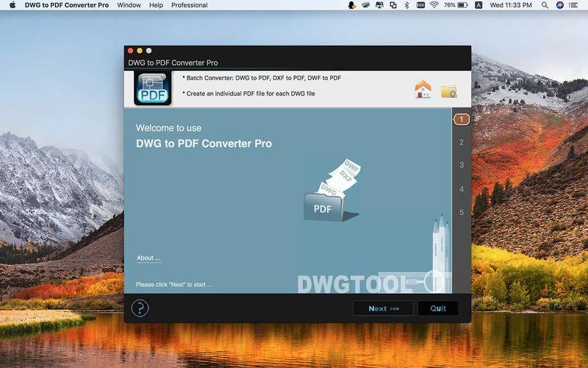Open the Window menu
Viewport: 588px width, 368px height.
tap(129, 5)
